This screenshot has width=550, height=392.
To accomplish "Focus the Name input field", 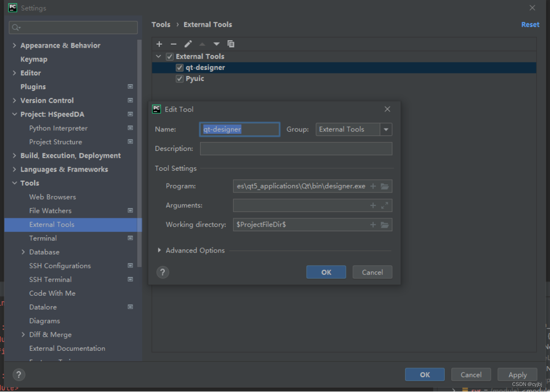I will click(x=240, y=130).
